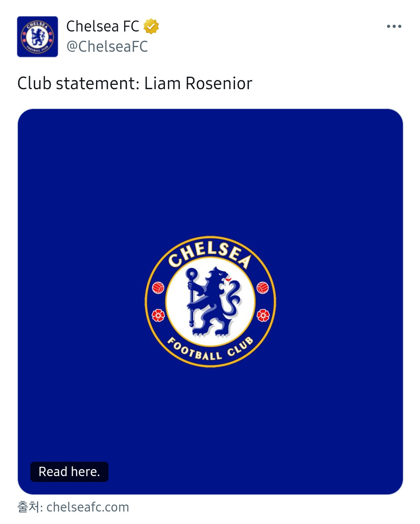Click the right red football emblem on crest
The image size is (420, 524).
[262, 288]
